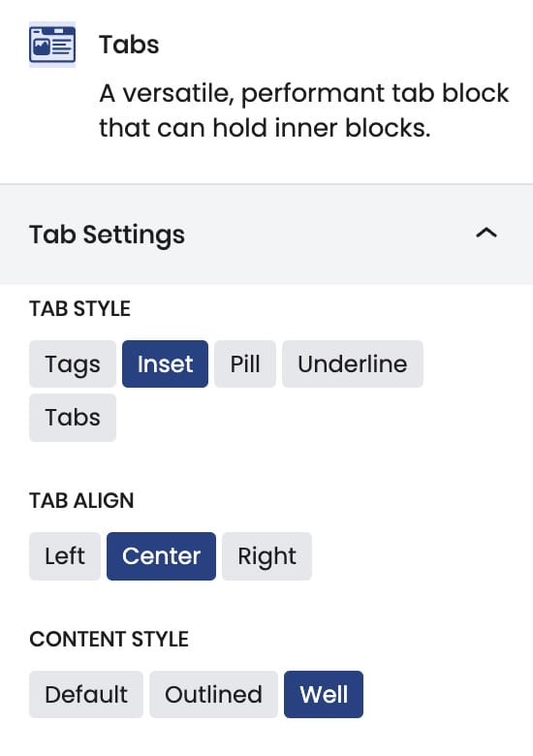This screenshot has width=533, height=756.
Task: Select the Tags tab style
Action: pos(73,364)
